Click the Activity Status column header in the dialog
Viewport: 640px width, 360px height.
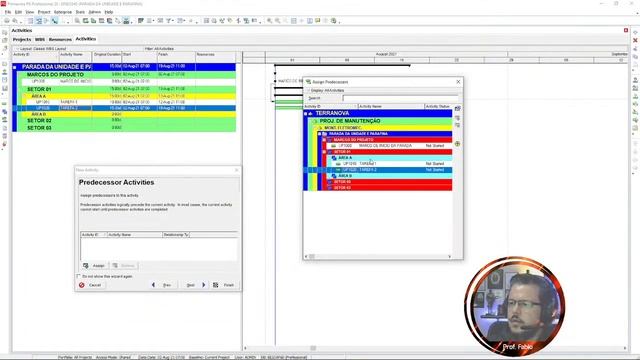click(439, 106)
